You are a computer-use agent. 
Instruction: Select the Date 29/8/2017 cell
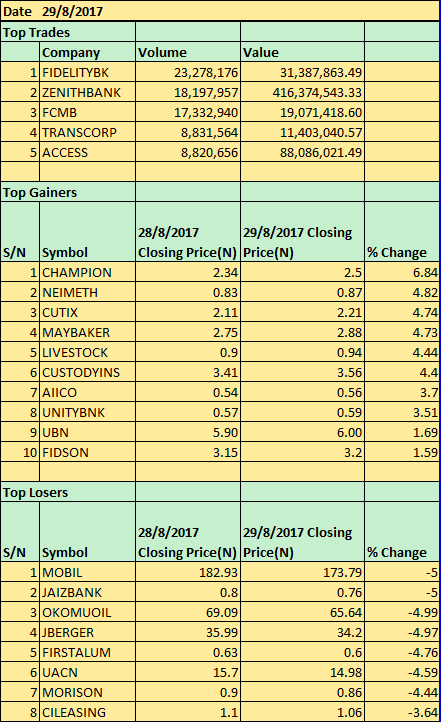point(220,11)
